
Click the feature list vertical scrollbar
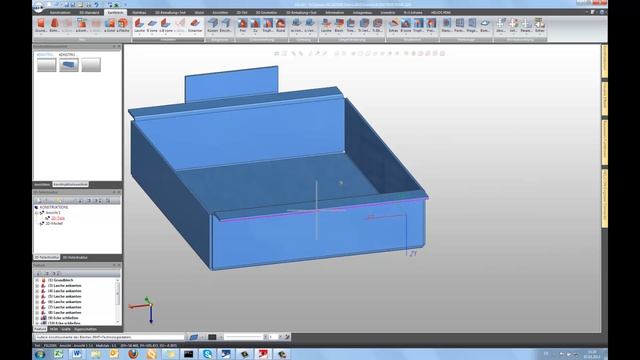118,301
